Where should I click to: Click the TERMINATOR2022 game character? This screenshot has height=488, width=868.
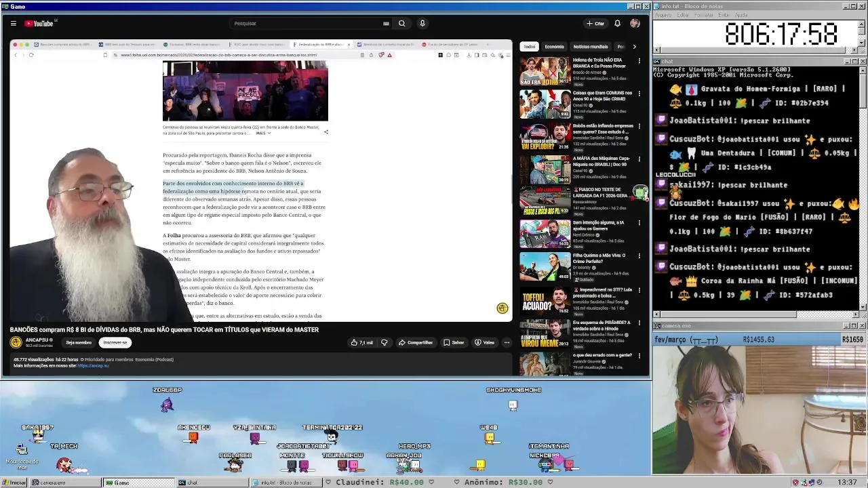point(332,437)
